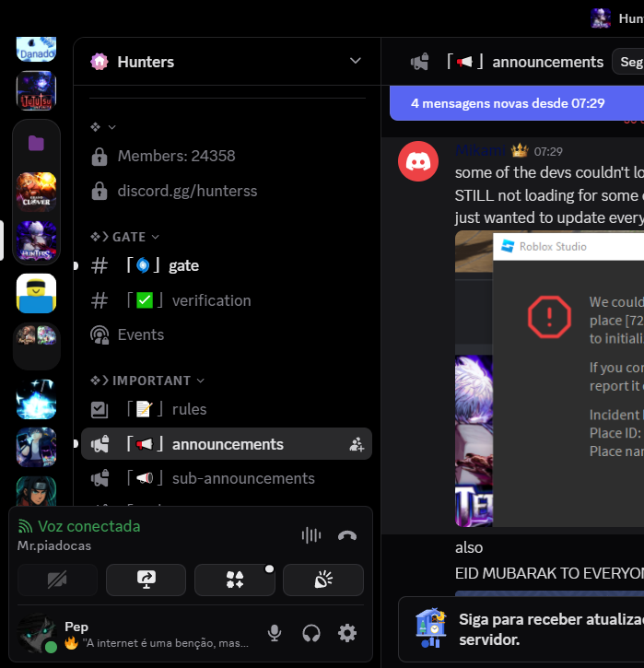644x668 pixels.
Task: Open the Danado server icon
Action: coord(36,49)
